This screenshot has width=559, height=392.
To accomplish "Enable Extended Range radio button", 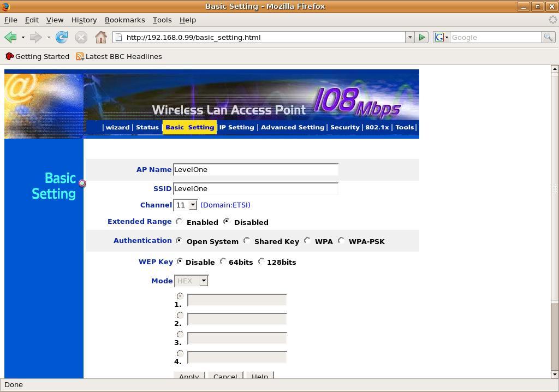I will (179, 222).
